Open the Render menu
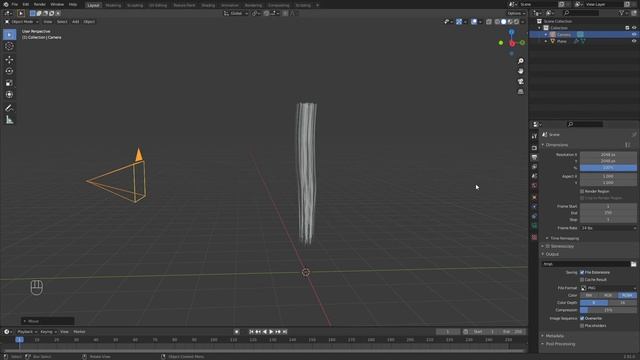The width and height of the screenshot is (640, 360). pos(40,4)
